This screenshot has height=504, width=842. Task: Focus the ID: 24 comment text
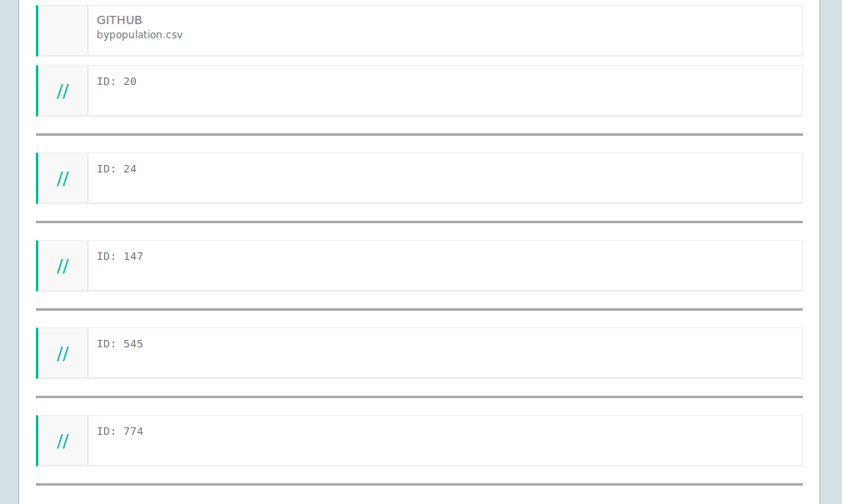point(117,169)
